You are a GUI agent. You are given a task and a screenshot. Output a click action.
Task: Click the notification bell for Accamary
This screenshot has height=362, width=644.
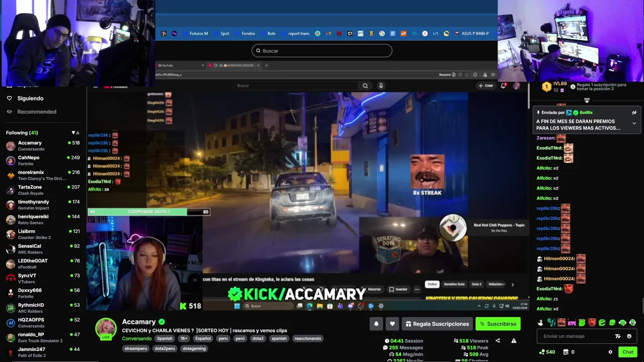(376, 324)
